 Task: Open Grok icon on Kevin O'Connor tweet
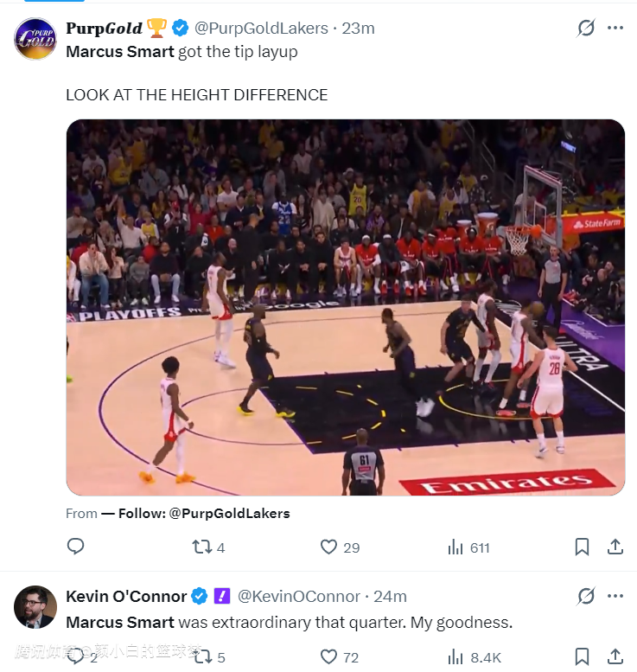[586, 596]
